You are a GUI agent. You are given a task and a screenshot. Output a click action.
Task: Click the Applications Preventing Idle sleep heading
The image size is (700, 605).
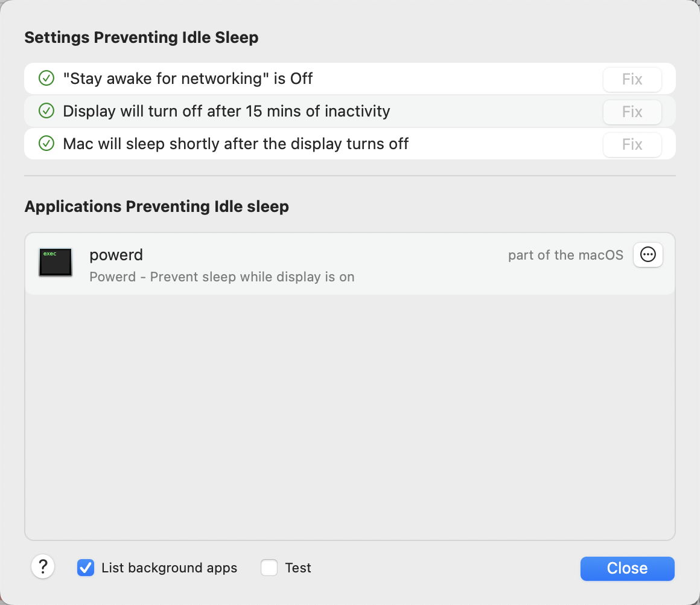pos(157,206)
